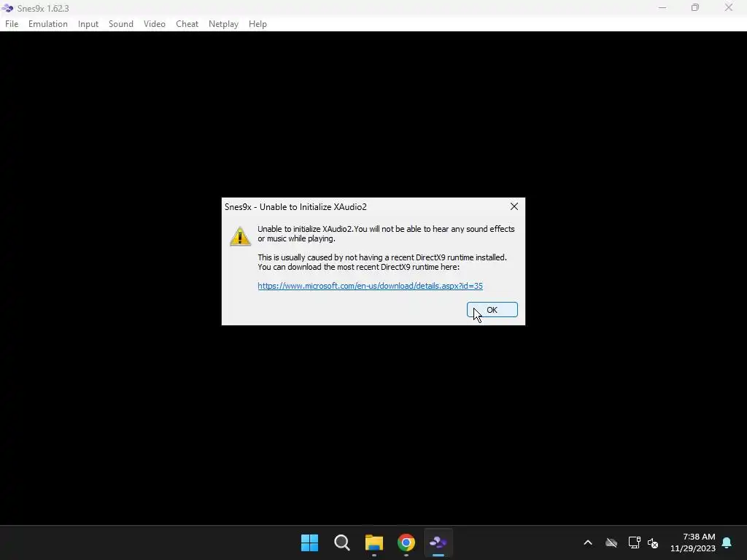Open the Help menu
Image resolution: width=747 pixels, height=560 pixels.
point(258,24)
